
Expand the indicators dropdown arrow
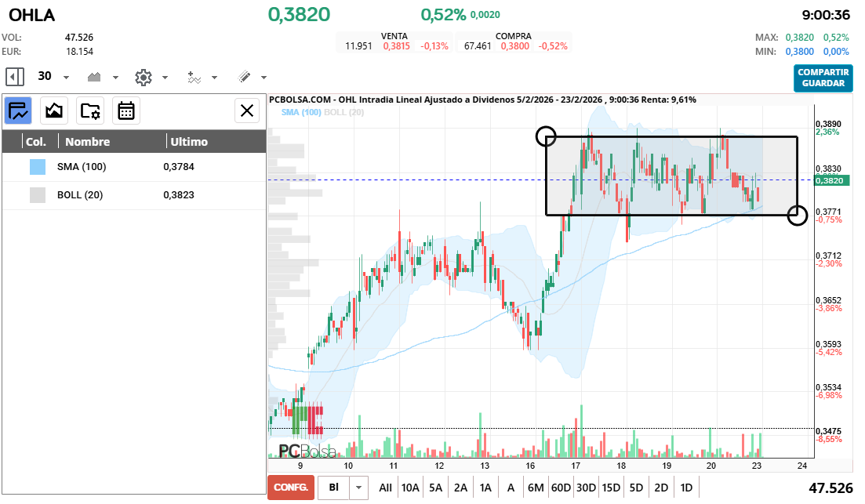[x=215, y=78]
